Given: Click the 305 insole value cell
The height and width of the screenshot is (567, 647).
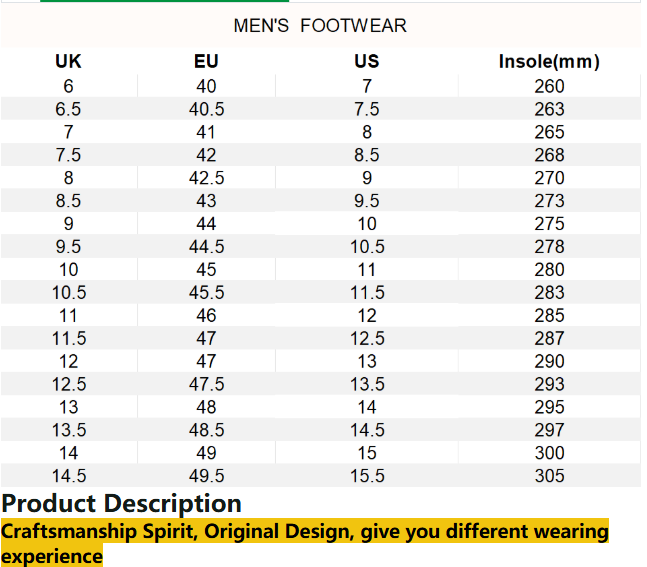Looking at the screenshot, I should tap(549, 476).
